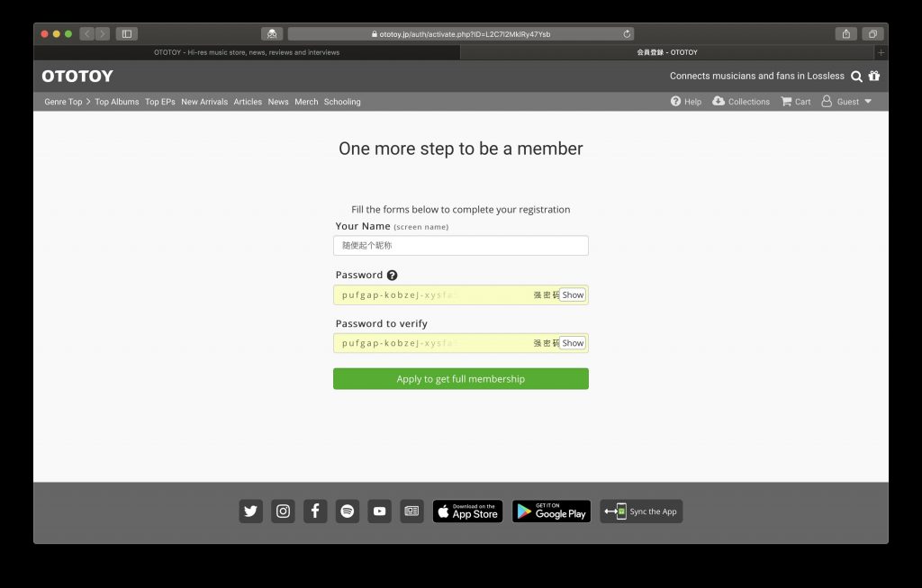Click the Your Name input field
The height and width of the screenshot is (588, 922).
tap(460, 245)
